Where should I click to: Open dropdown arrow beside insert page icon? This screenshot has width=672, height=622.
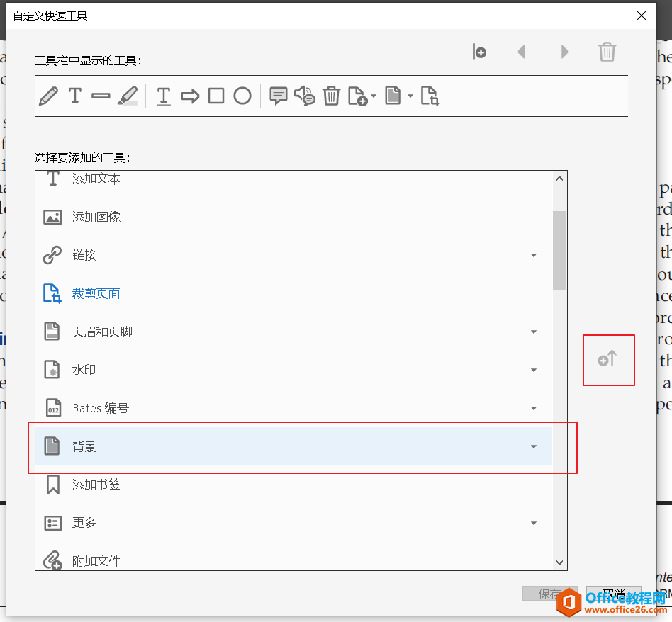[x=374, y=96]
